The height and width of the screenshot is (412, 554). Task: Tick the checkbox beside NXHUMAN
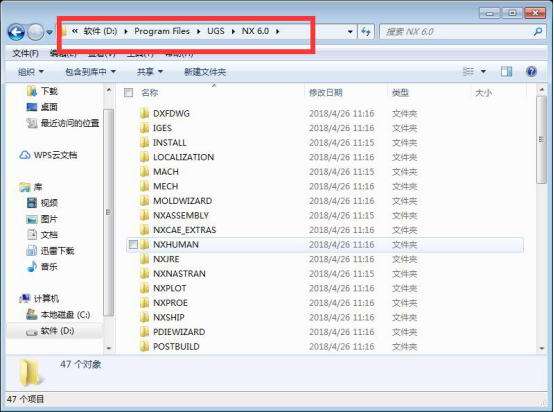tap(133, 245)
